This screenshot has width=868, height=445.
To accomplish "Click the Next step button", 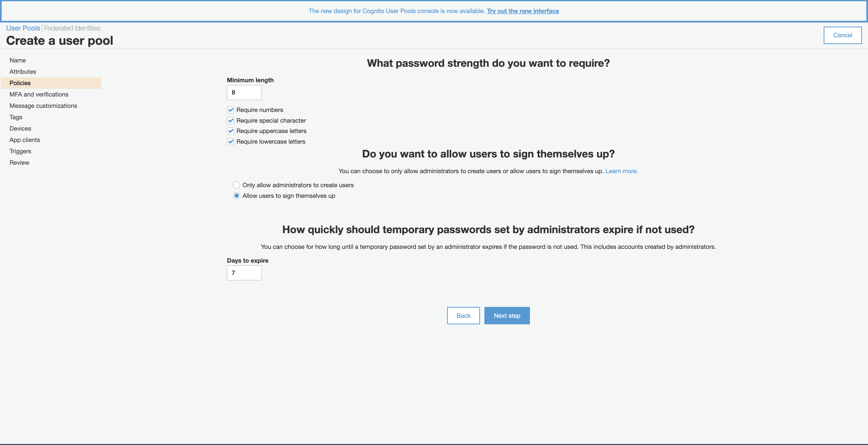I will tap(507, 315).
